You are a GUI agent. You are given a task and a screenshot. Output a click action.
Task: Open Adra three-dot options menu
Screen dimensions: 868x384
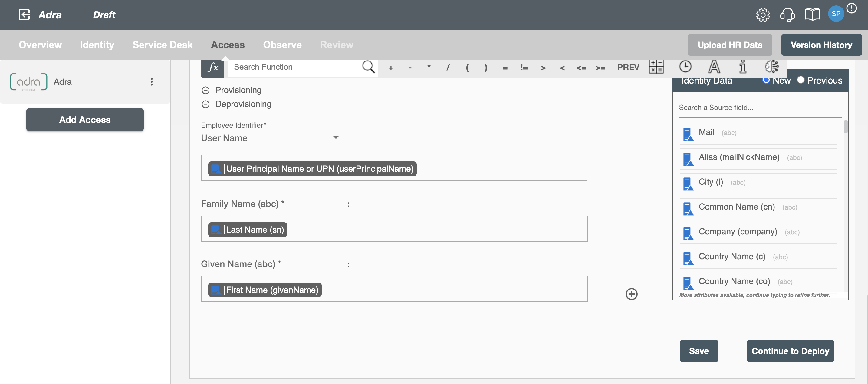(152, 81)
